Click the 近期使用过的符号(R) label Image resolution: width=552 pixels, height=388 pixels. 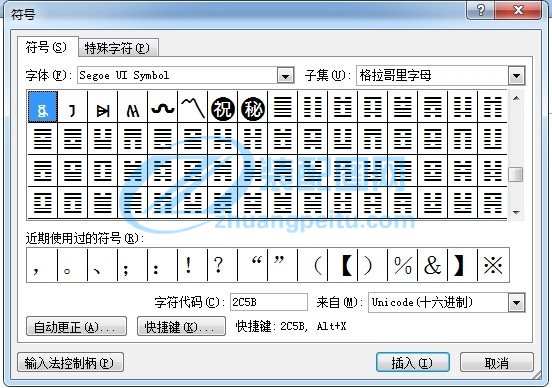pos(85,238)
